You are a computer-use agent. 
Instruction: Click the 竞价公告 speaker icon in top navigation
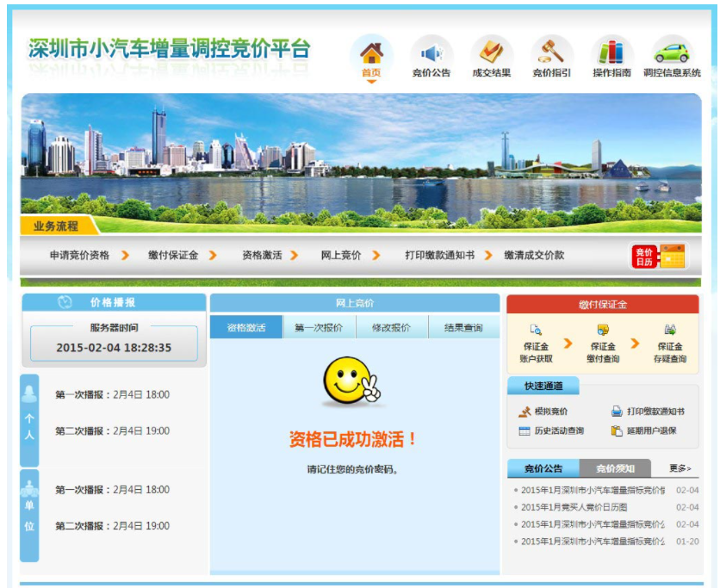(x=431, y=51)
